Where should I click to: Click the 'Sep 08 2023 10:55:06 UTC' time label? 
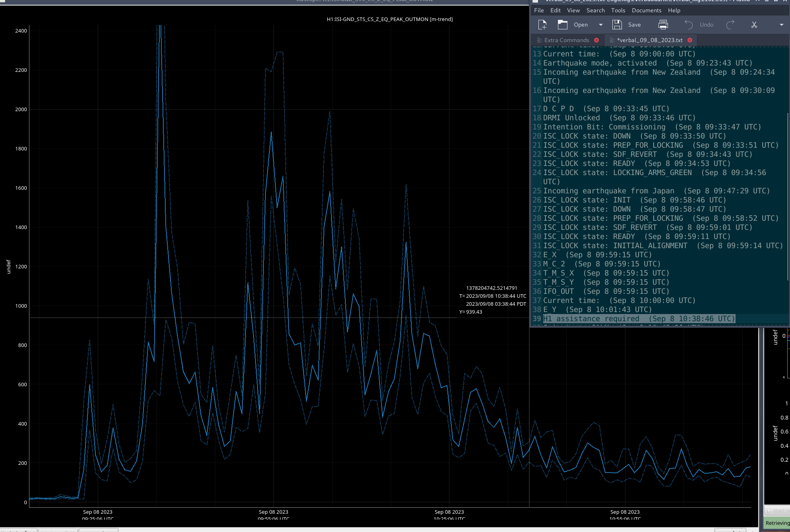625,515
